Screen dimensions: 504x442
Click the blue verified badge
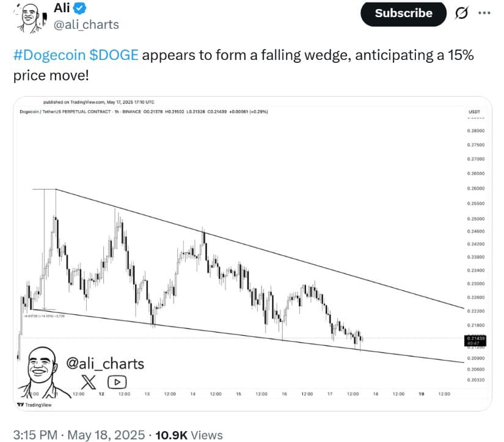pos(81,8)
